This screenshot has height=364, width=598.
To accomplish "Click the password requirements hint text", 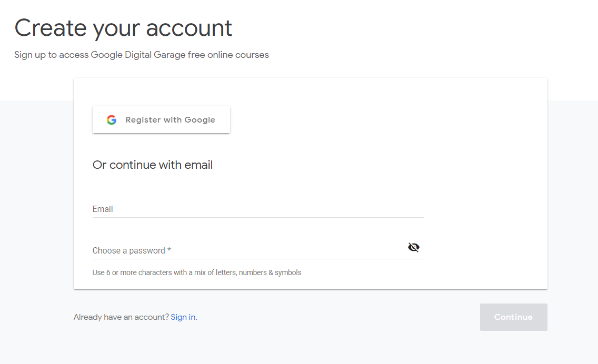I will coord(197,272).
